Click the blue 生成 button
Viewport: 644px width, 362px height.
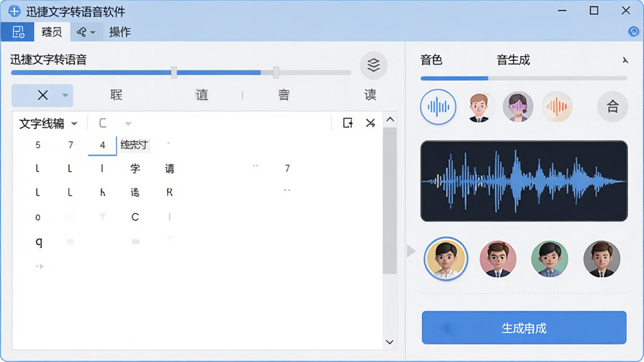click(524, 327)
